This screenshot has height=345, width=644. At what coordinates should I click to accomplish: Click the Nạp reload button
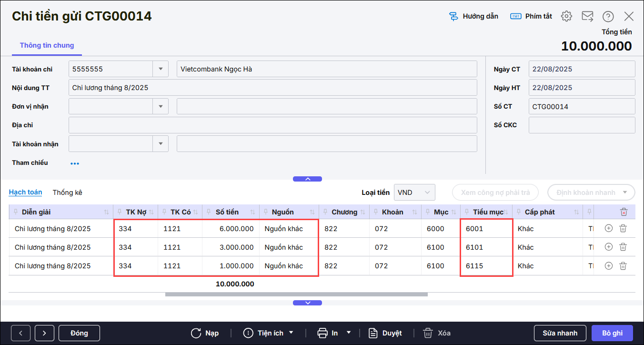(205, 333)
